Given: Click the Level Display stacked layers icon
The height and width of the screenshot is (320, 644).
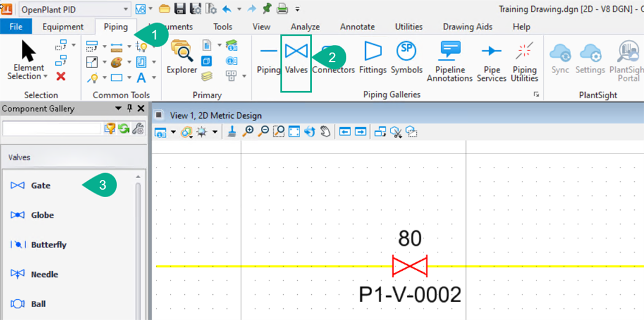Looking at the screenshot, I should [207, 76].
